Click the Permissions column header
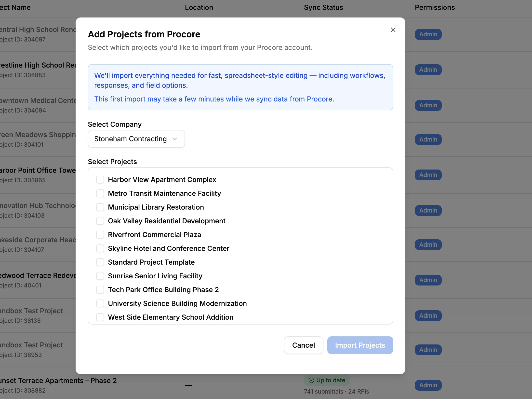This screenshot has width=532, height=399. tap(435, 7)
